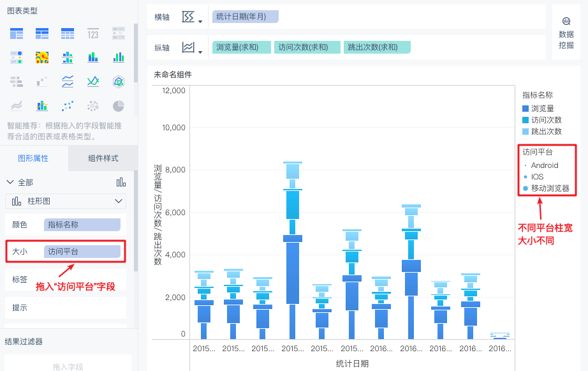Choose the greyed pie chart type

pyautogui.click(x=119, y=106)
